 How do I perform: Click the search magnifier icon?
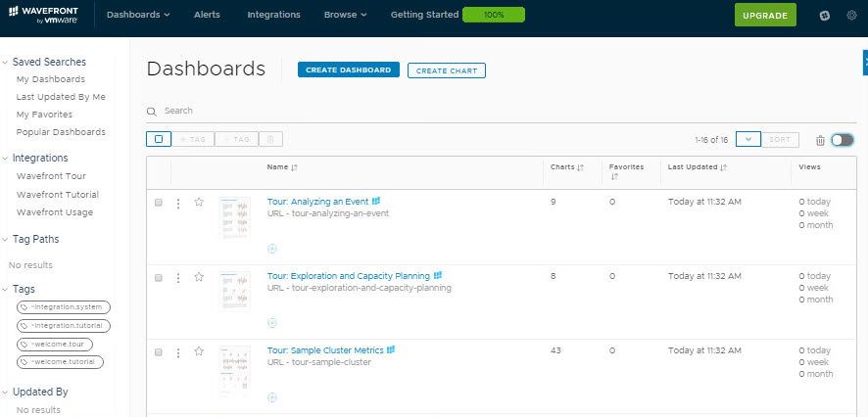(152, 112)
